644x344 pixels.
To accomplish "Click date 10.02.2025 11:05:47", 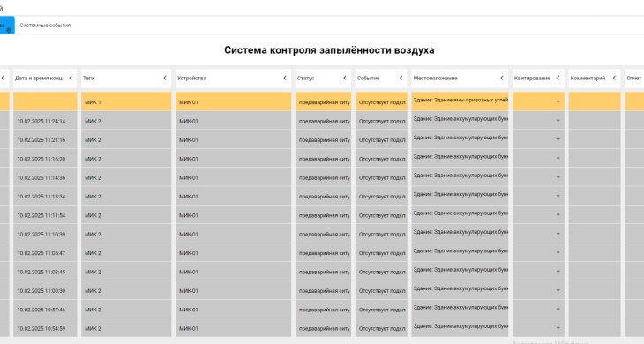I will tap(41, 253).
